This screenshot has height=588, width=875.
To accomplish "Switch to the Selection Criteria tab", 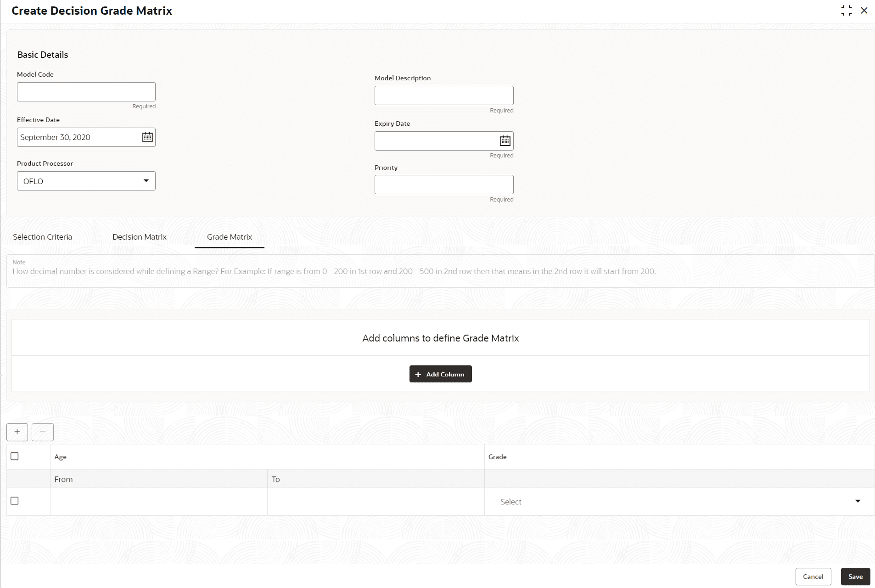I will pos(42,237).
